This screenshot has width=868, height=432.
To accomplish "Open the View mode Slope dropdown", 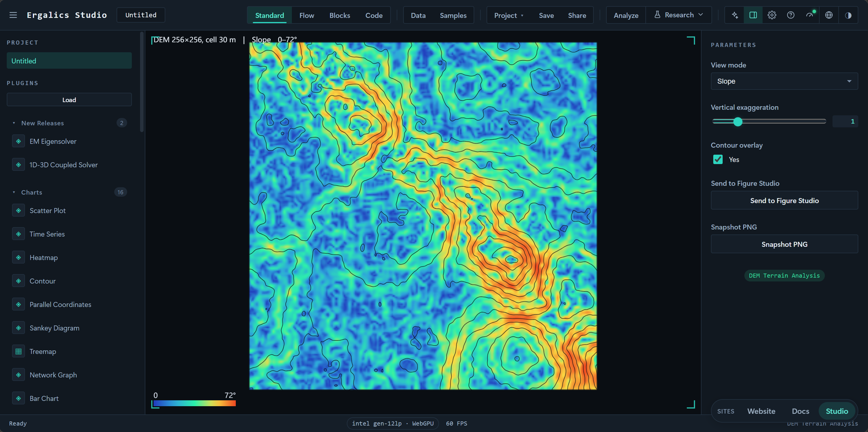I will point(784,81).
